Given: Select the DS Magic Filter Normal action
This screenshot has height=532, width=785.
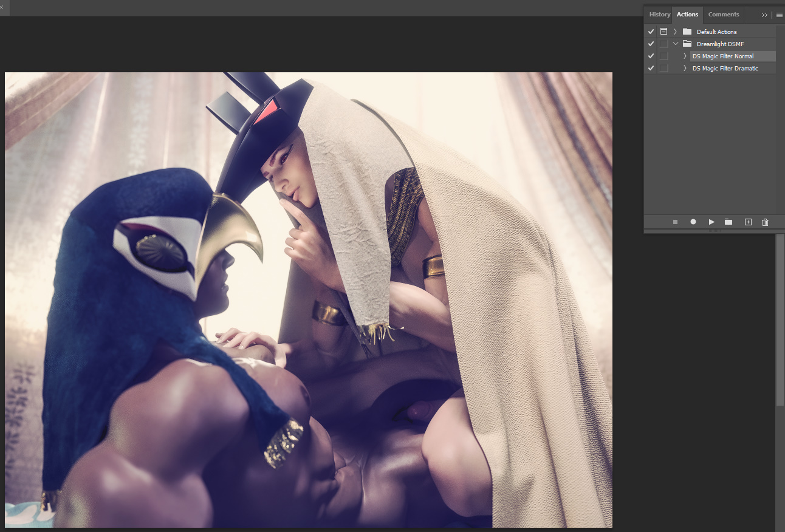Looking at the screenshot, I should point(722,56).
